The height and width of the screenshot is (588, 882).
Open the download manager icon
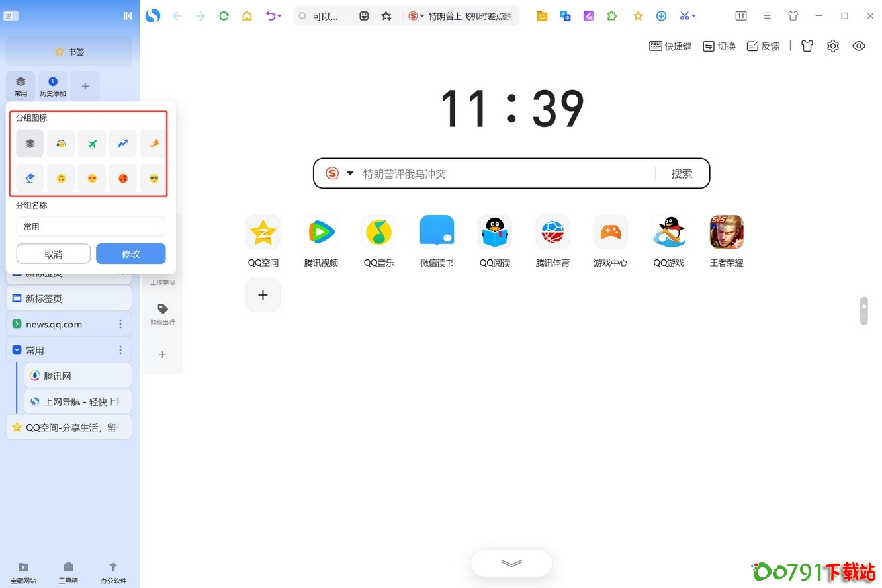coord(661,15)
